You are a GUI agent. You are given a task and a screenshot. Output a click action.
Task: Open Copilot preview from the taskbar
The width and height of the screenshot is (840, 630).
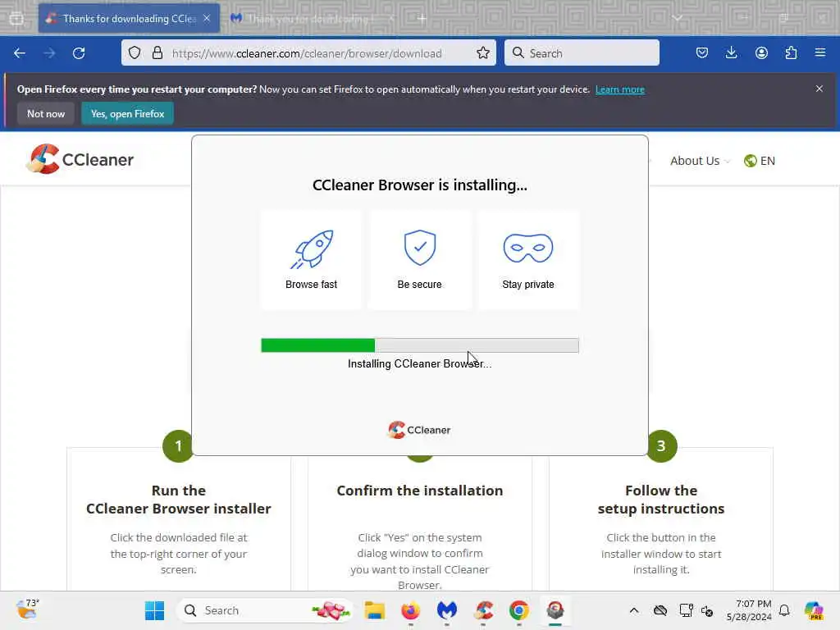coord(814,610)
